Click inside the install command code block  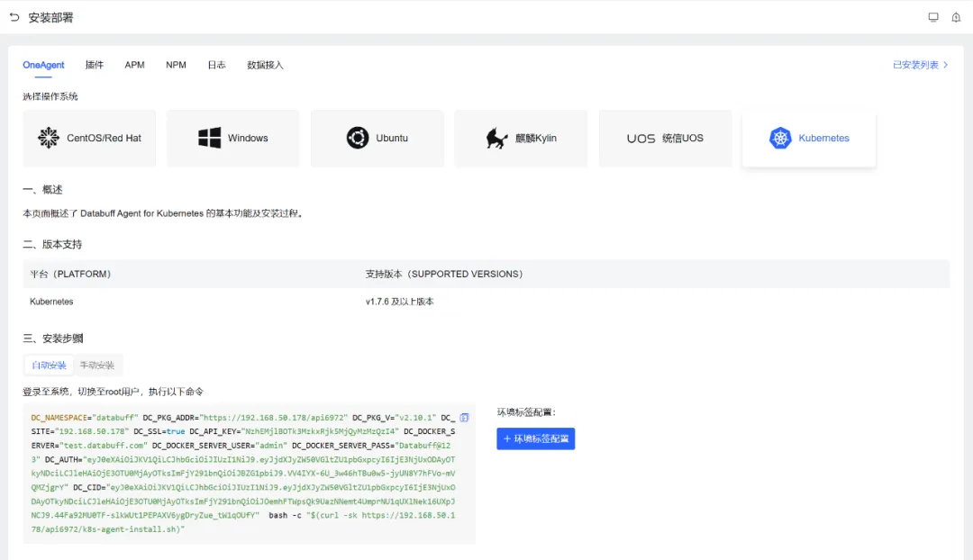(249, 474)
